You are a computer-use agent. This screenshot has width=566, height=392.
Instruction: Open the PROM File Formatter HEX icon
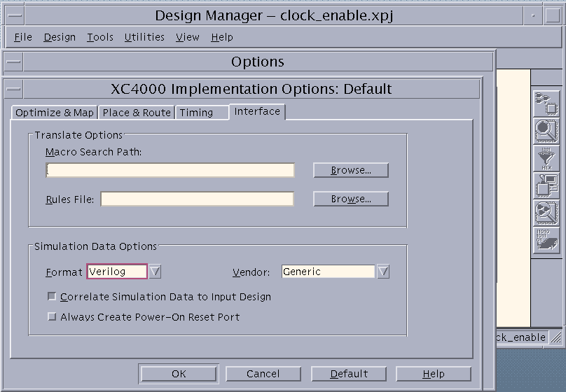[x=546, y=158]
